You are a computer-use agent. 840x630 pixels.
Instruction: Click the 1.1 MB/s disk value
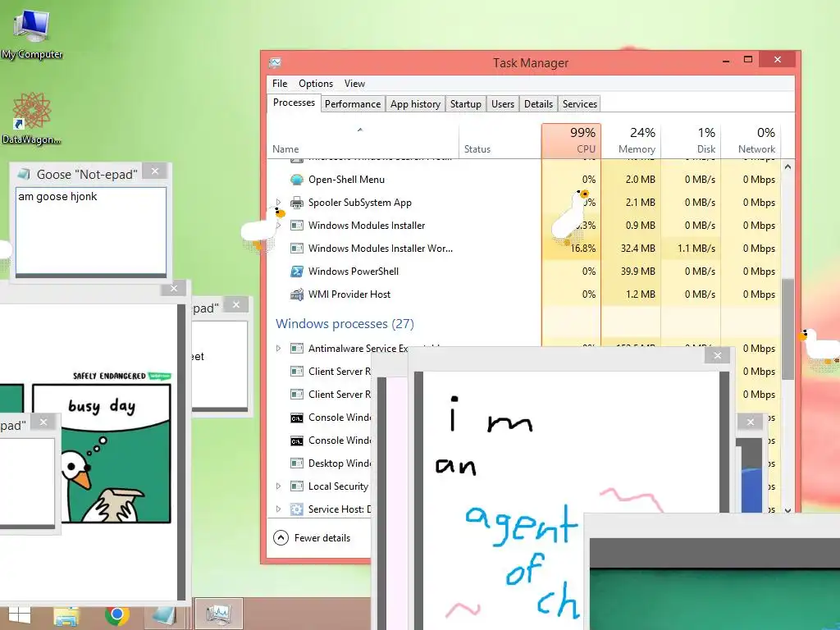tap(696, 249)
